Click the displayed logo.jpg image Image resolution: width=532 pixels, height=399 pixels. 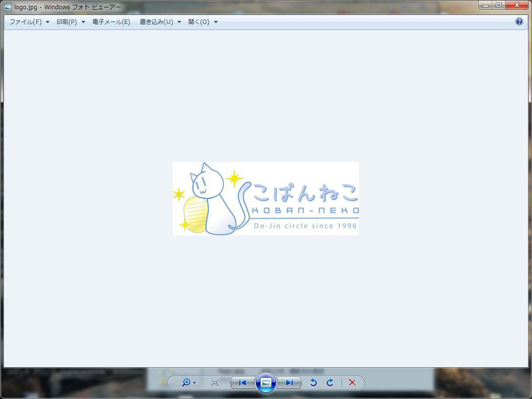pyautogui.click(x=266, y=199)
